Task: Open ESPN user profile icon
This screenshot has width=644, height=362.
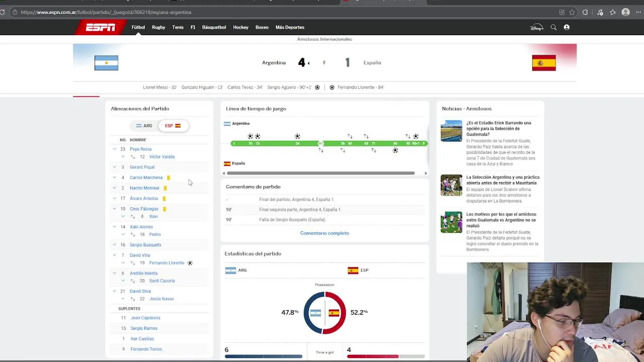Action: point(567,27)
